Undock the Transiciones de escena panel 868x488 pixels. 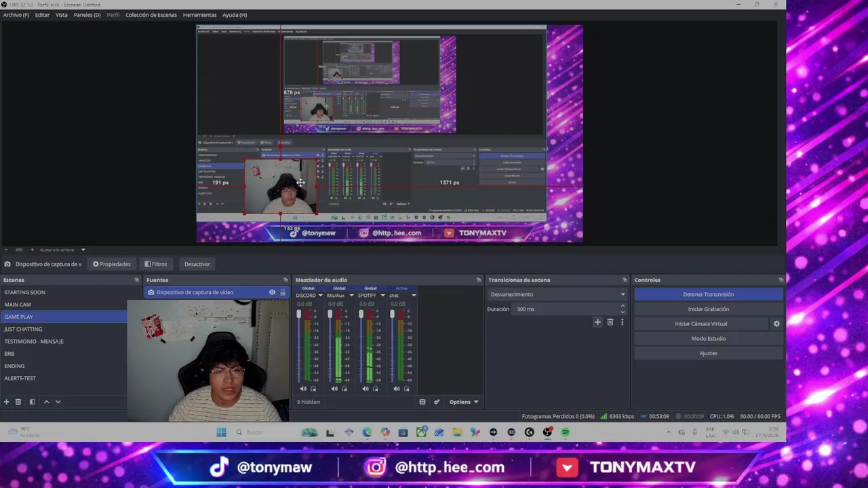[625, 280]
